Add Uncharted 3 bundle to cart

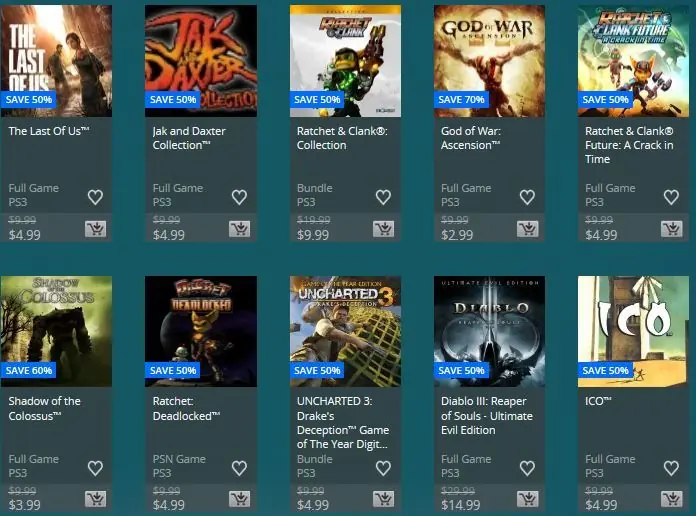tap(384, 499)
